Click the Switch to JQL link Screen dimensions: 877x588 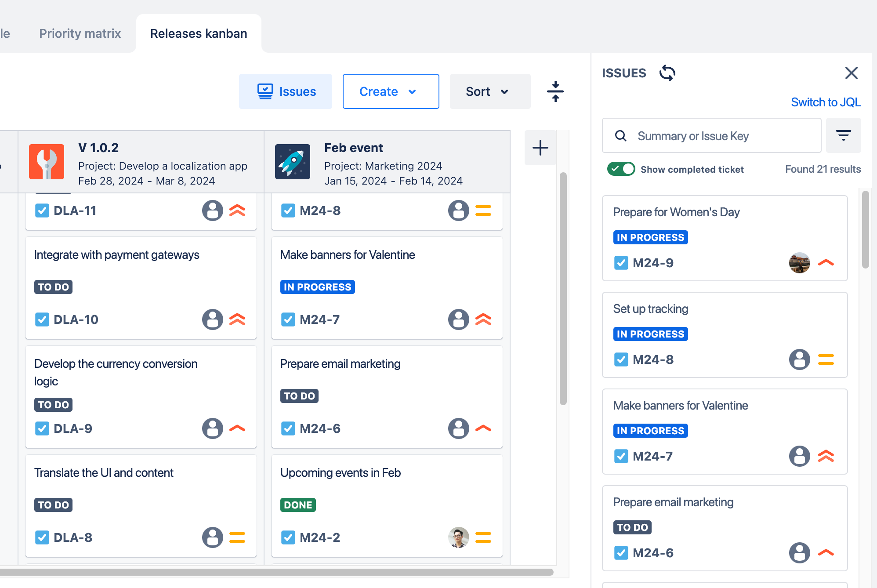click(825, 102)
